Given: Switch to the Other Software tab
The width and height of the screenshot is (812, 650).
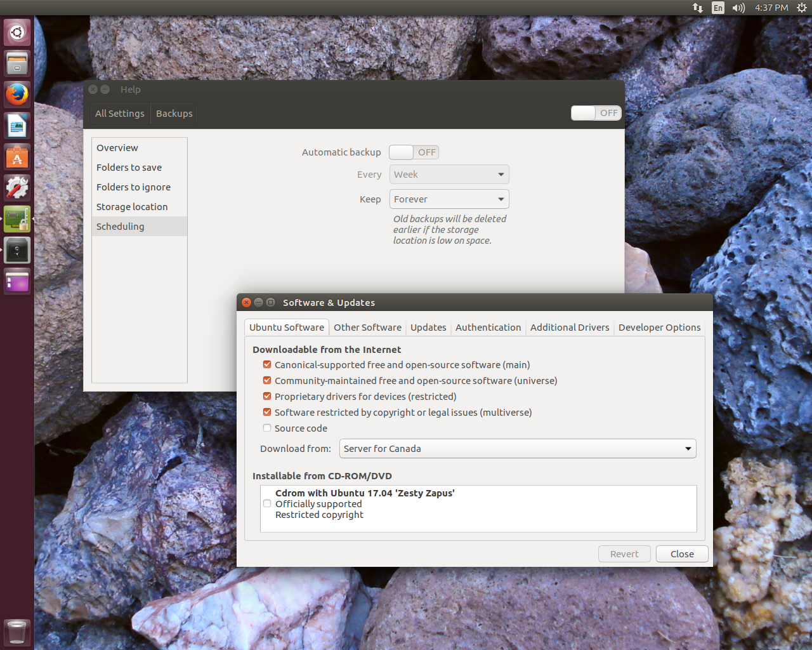Looking at the screenshot, I should coord(367,328).
